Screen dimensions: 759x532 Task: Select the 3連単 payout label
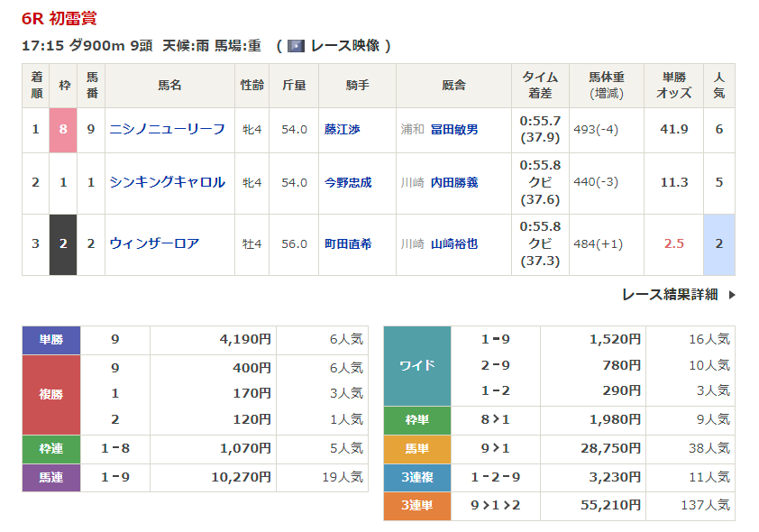pyautogui.click(x=416, y=505)
